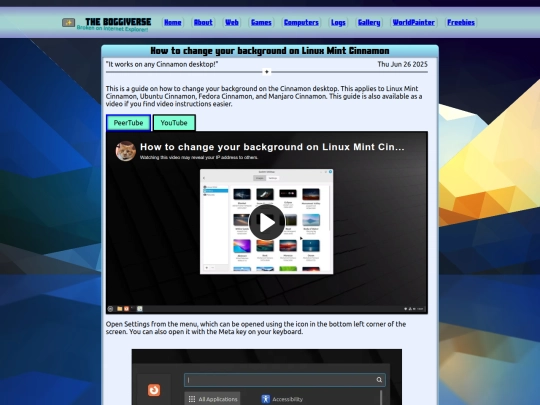Click the Accessibility icon in menu screenshot
The image size is (540, 405).
coord(266,399)
